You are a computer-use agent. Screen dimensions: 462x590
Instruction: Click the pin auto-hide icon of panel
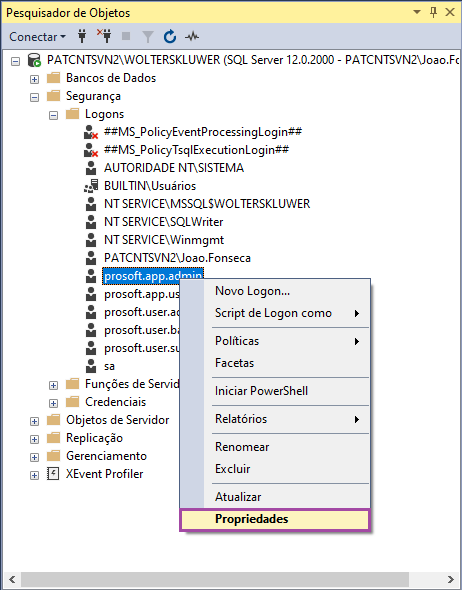(433, 12)
